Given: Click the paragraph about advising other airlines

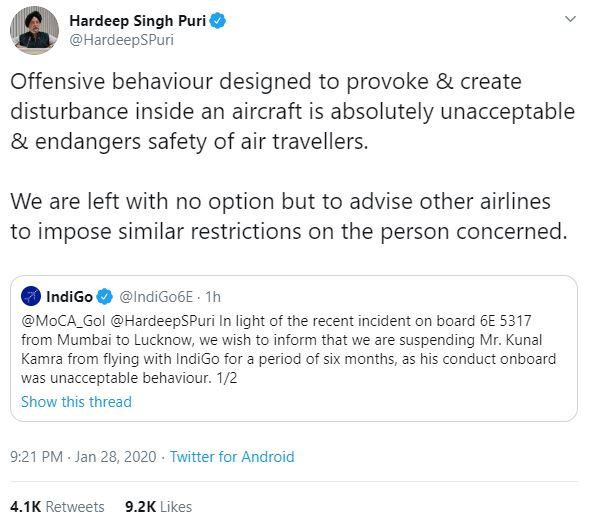Looking at the screenshot, I should tap(289, 216).
